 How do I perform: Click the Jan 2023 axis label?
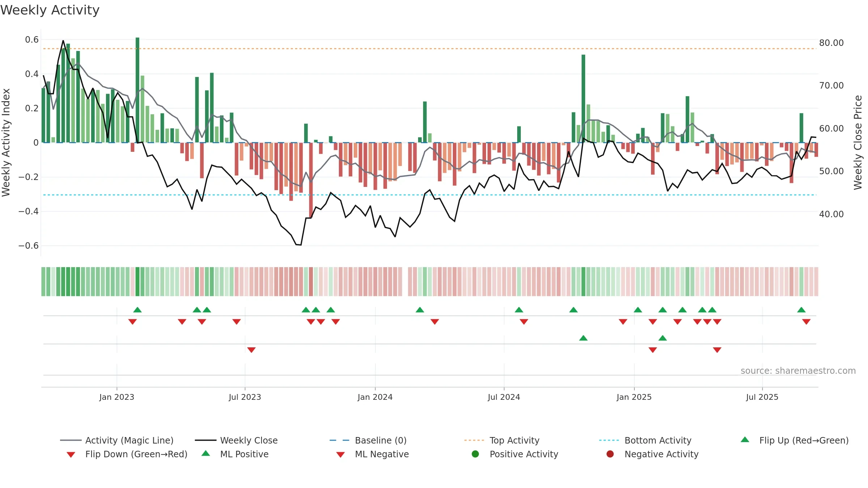coord(117,397)
